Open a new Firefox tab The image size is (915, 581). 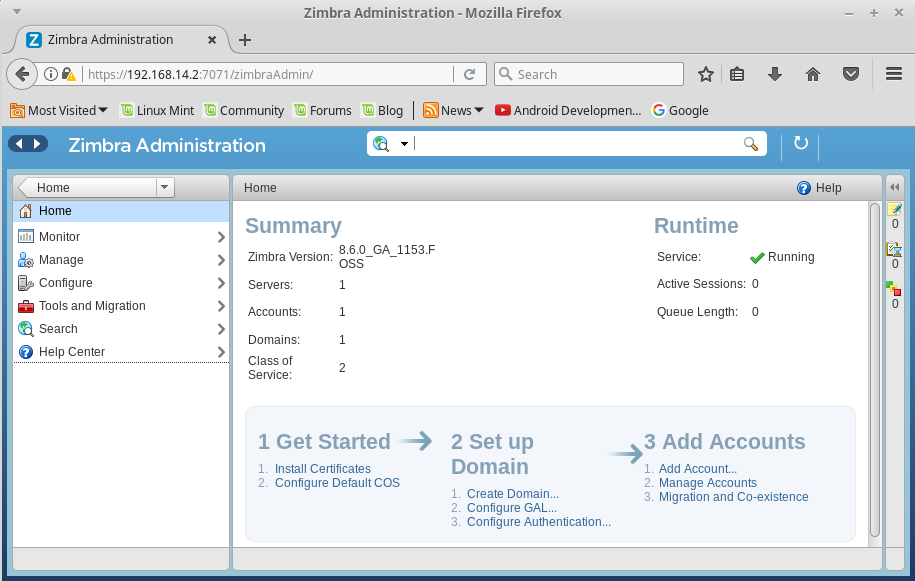click(245, 40)
